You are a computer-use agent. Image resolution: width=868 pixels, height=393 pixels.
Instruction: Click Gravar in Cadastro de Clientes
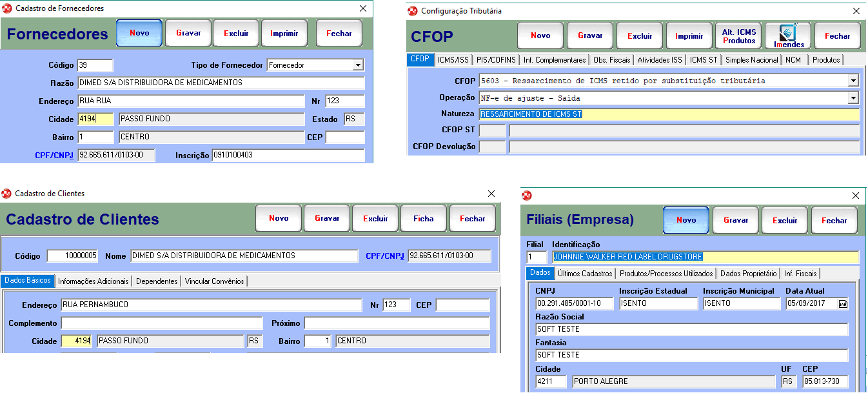(x=327, y=218)
